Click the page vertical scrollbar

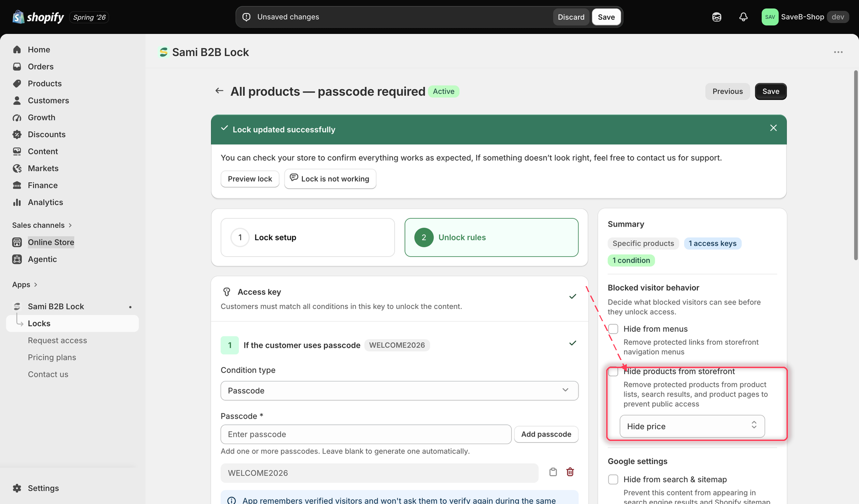click(x=856, y=165)
